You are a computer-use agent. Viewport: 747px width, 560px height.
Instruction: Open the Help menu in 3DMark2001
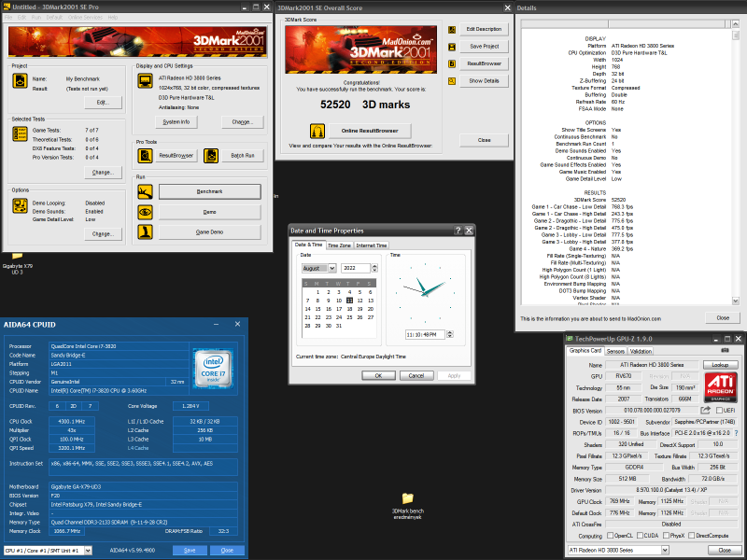(x=113, y=18)
